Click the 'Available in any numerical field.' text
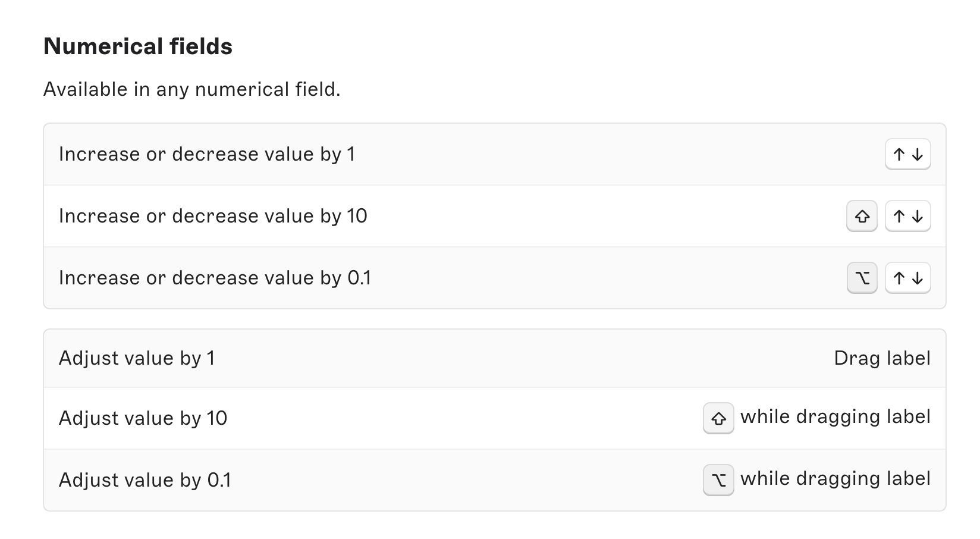The image size is (980, 539). 191,89
